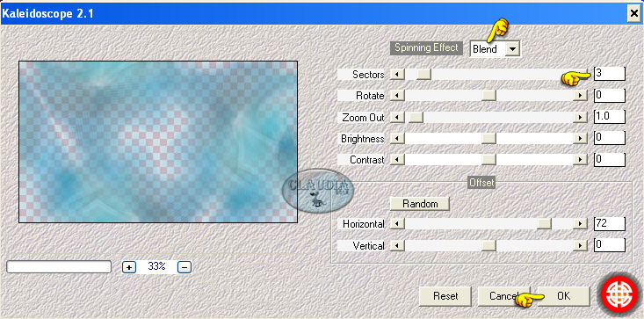Click the Sectors value field
Screen dimensions: 644x319
(610, 74)
